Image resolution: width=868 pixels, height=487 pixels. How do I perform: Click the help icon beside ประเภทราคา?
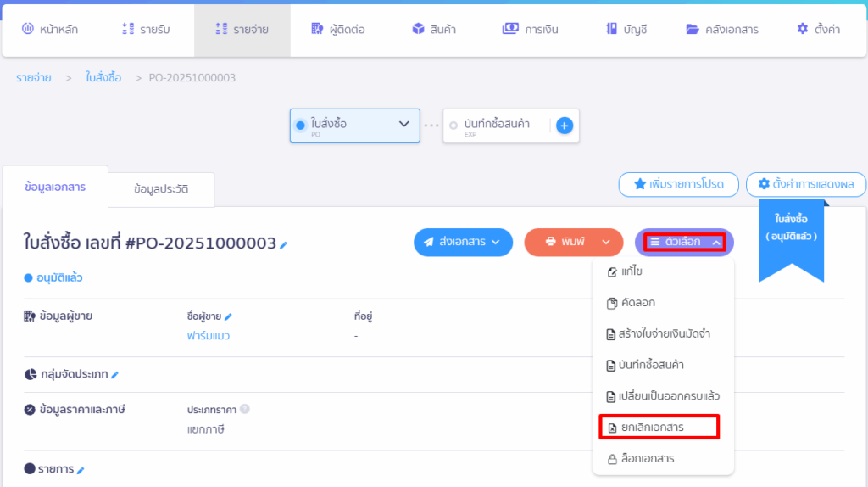click(x=245, y=409)
